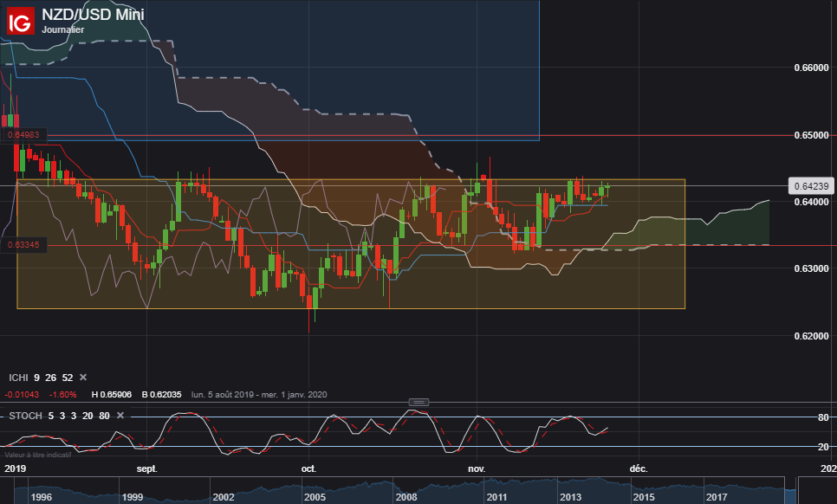Click the oct. date label on time axis
837x504 pixels.
pyautogui.click(x=308, y=468)
